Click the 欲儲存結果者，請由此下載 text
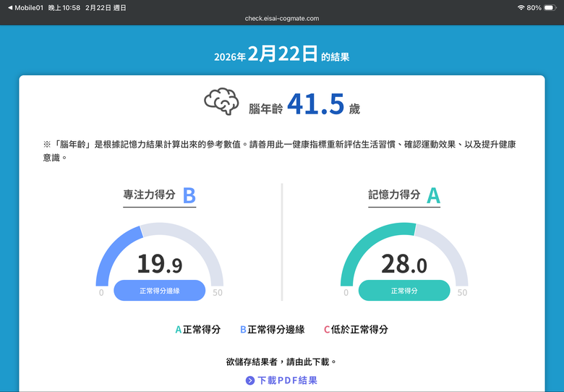This screenshot has width=564, height=392. (x=282, y=362)
